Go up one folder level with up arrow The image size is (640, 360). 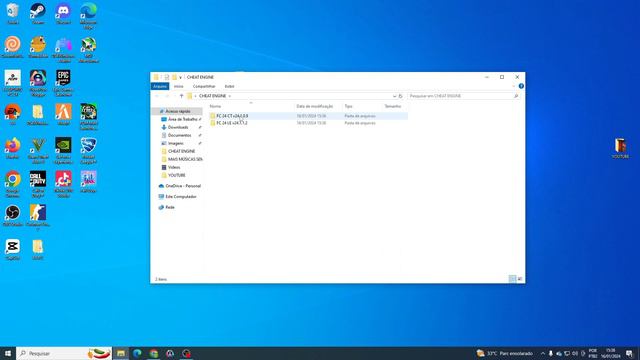tap(181, 96)
